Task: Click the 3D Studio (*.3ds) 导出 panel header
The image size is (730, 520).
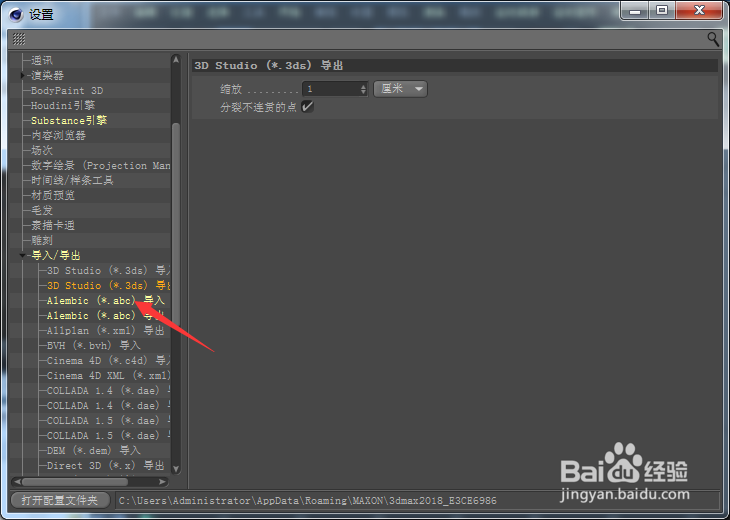Action: tap(454, 65)
